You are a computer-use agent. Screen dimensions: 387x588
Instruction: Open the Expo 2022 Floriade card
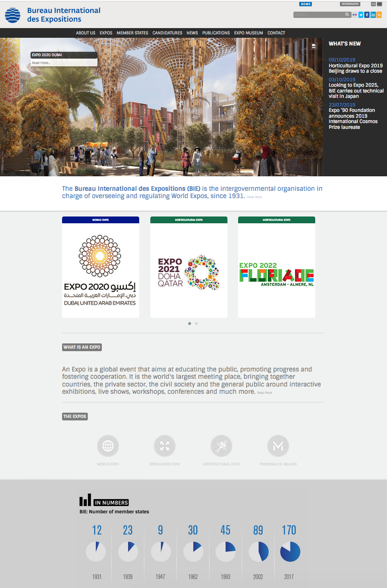pyautogui.click(x=276, y=267)
